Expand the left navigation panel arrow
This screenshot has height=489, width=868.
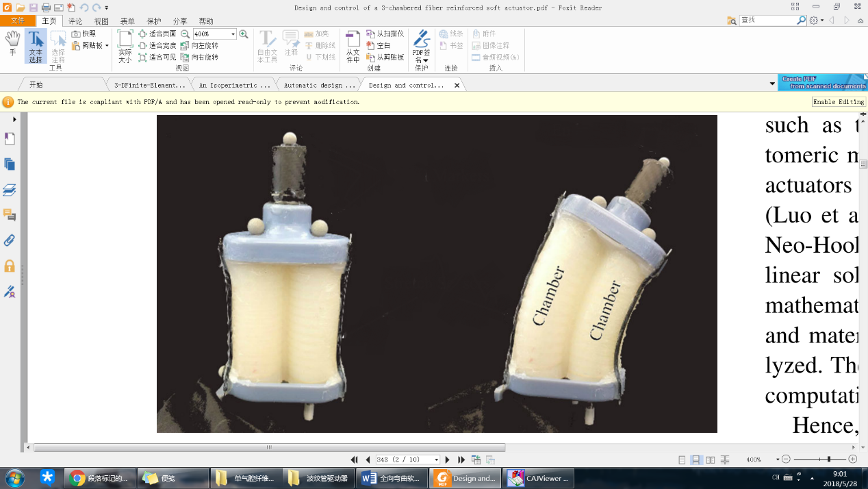(x=15, y=119)
